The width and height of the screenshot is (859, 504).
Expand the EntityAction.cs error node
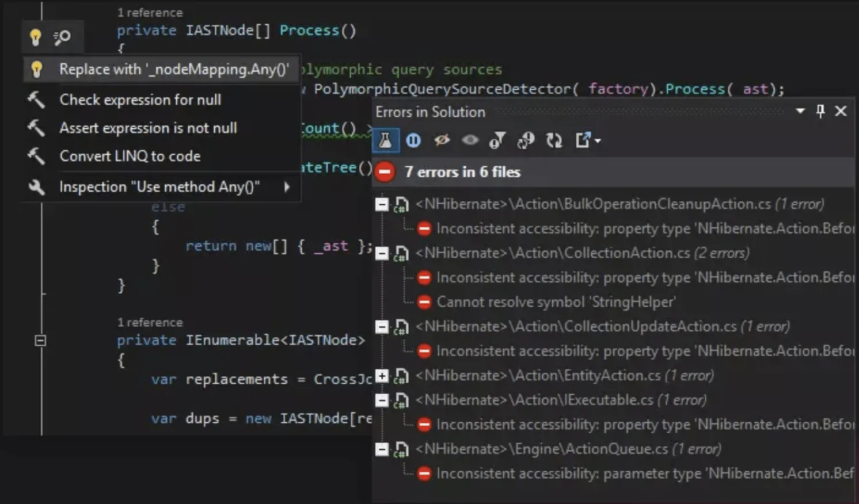point(381,376)
